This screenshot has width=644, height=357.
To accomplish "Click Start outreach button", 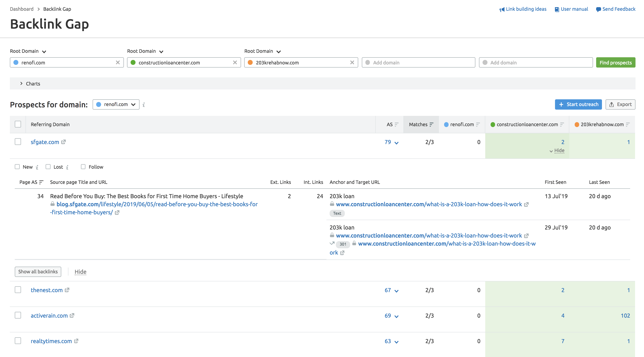I will tap(578, 104).
